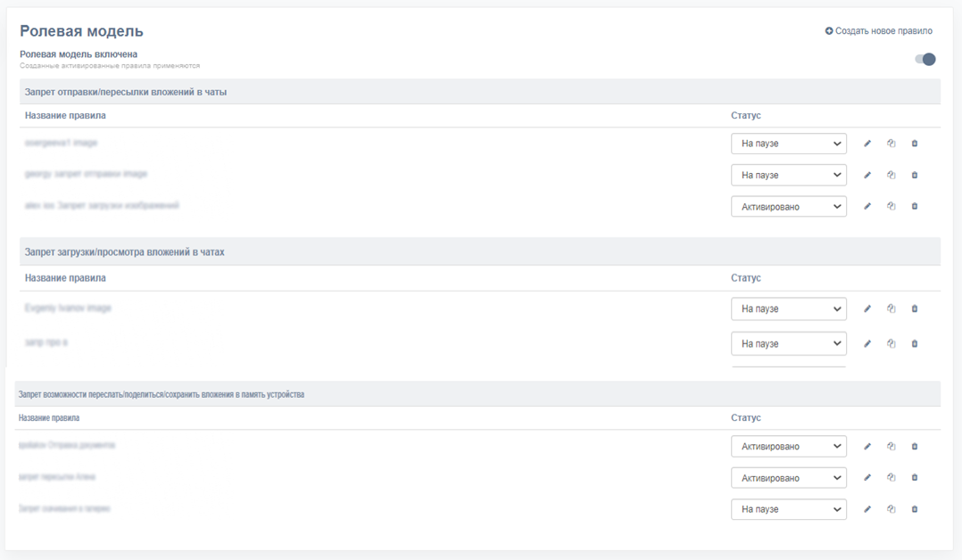
Task: Open status dropdown of last rule in bottom section
Action: pyautogui.click(x=789, y=510)
